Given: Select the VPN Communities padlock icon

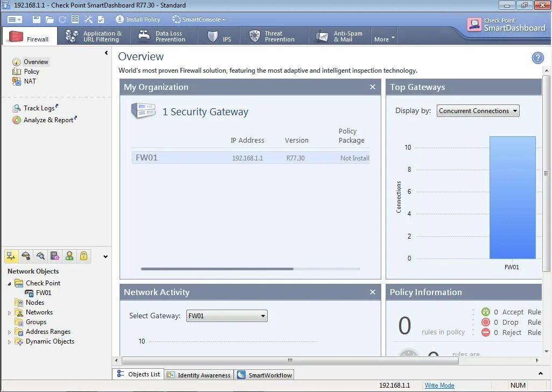Looking at the screenshot, I should point(84,256).
